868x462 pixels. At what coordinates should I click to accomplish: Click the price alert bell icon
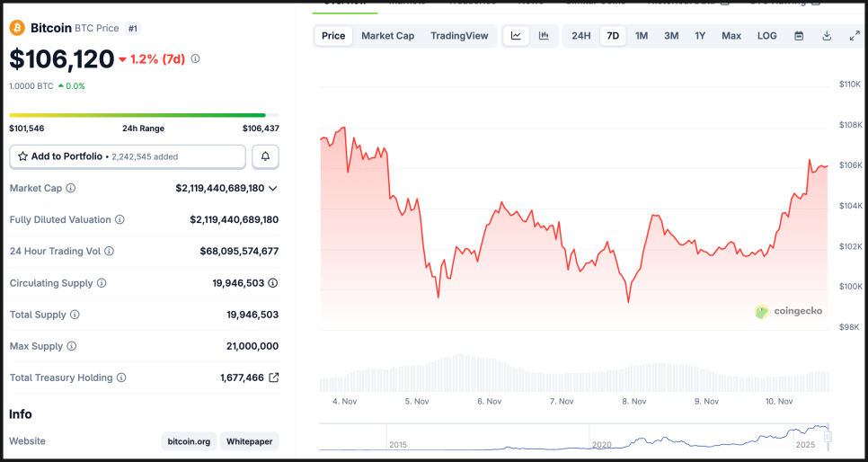coord(265,156)
